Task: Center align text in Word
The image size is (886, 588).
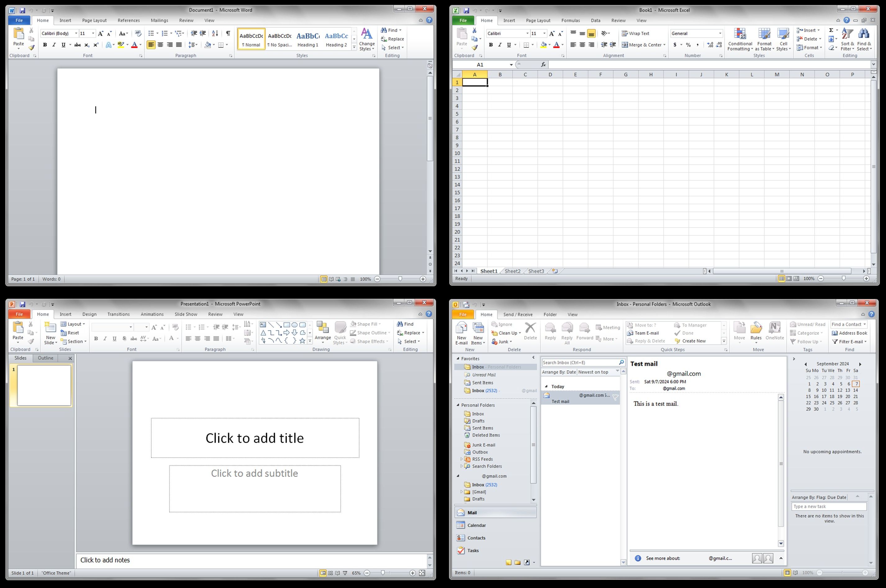Action: pyautogui.click(x=160, y=45)
